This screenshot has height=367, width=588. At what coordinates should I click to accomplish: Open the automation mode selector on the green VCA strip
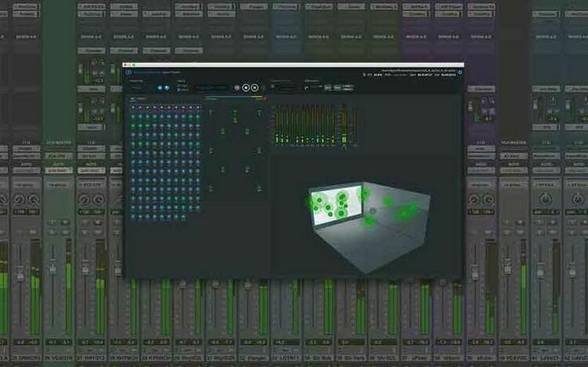tap(59, 169)
